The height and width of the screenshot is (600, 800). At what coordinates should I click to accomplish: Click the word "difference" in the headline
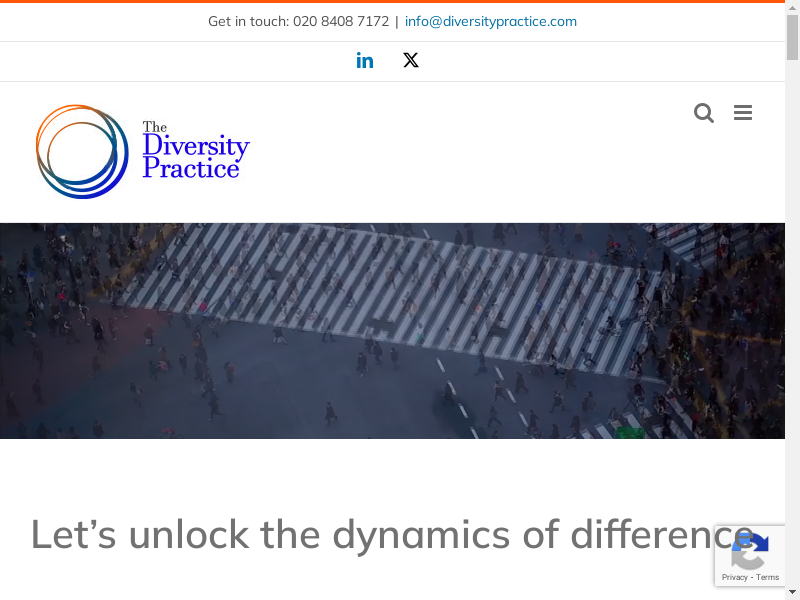click(660, 534)
